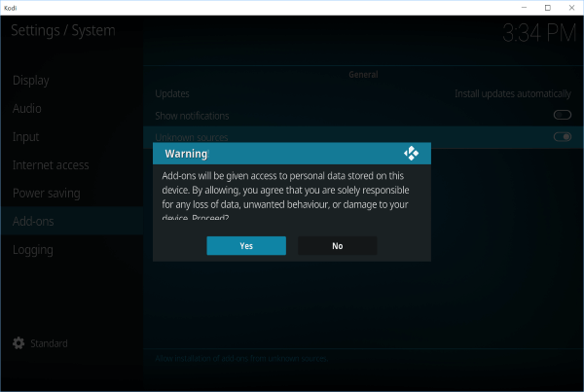
Task: Toggle the Show notifications switch
Action: pyautogui.click(x=562, y=115)
